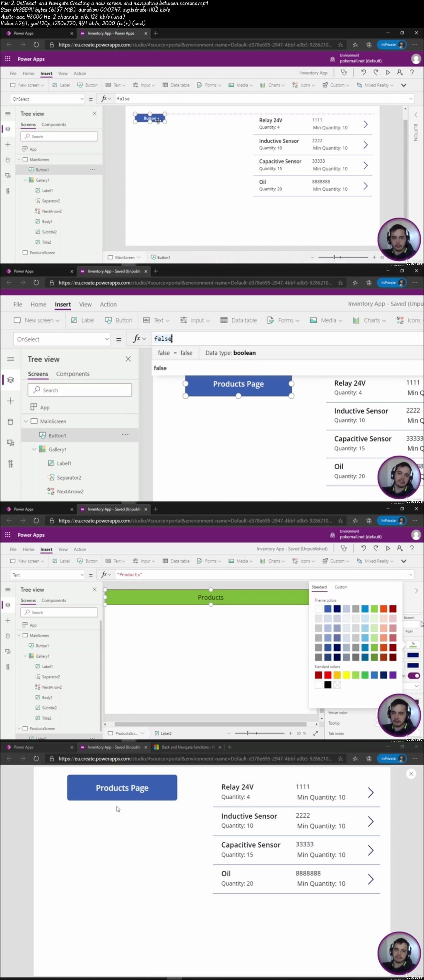Image resolution: width=424 pixels, height=980 pixels.
Task: Switch to Components tab in the second frame
Action: [73, 374]
